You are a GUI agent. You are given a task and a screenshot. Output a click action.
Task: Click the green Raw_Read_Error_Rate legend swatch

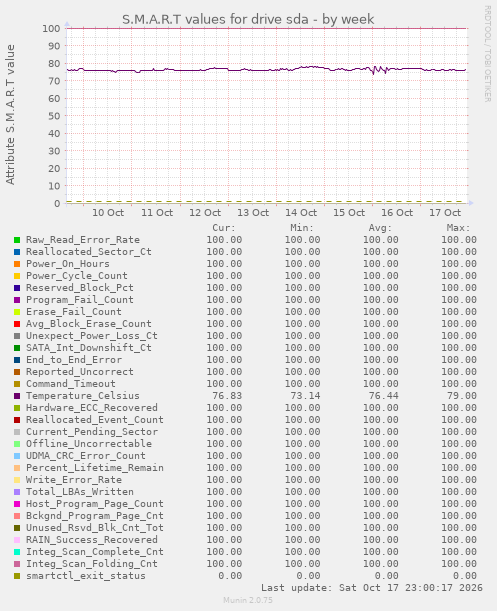(17, 240)
